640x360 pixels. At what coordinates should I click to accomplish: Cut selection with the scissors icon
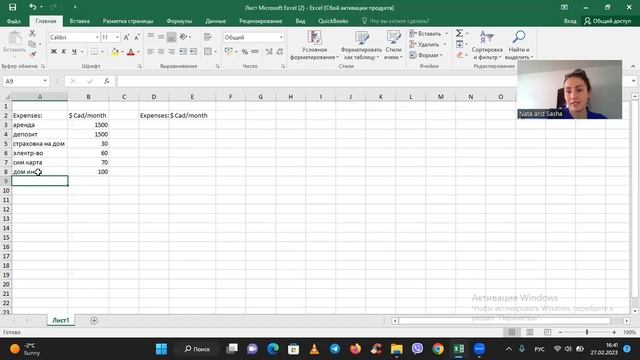(x=32, y=33)
